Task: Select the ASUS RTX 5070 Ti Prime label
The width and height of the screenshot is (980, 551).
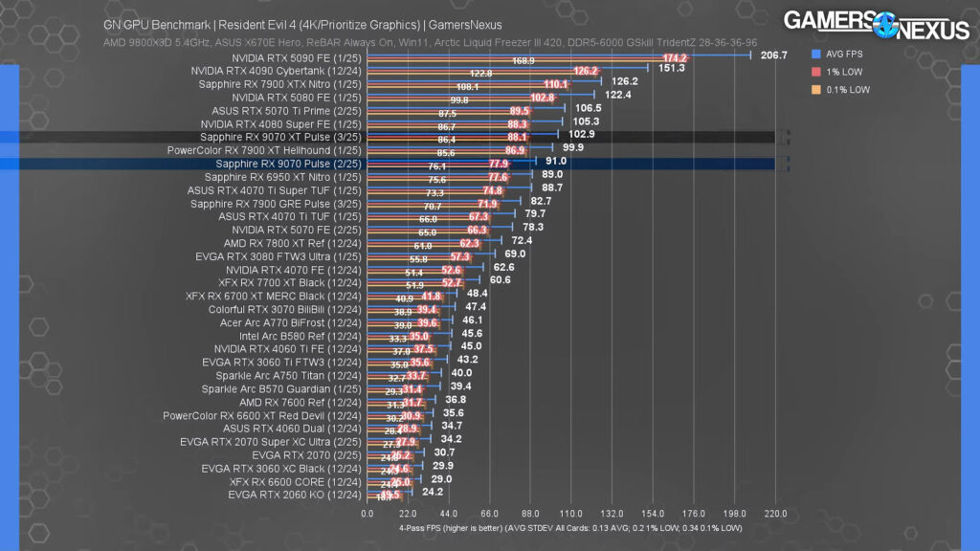Action: click(x=287, y=111)
